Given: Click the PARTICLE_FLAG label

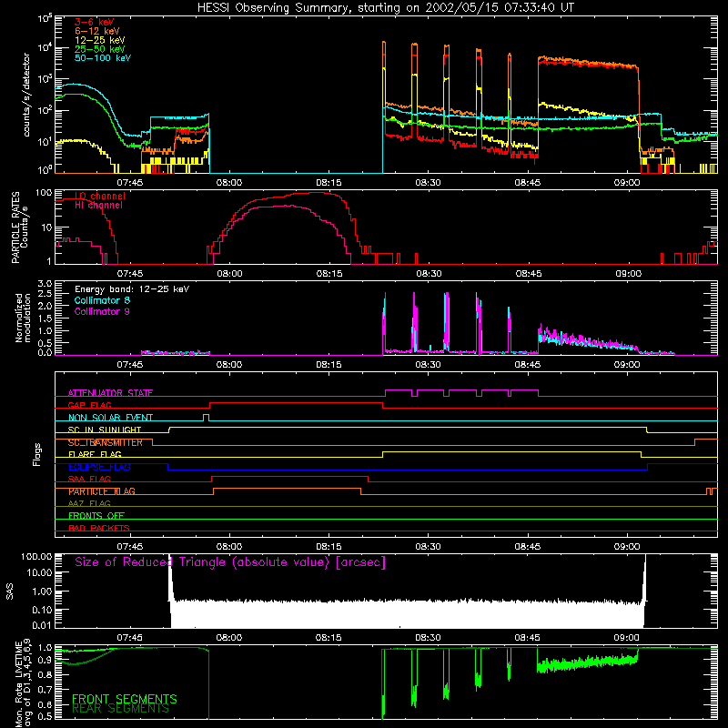Looking at the screenshot, I should tap(102, 491).
